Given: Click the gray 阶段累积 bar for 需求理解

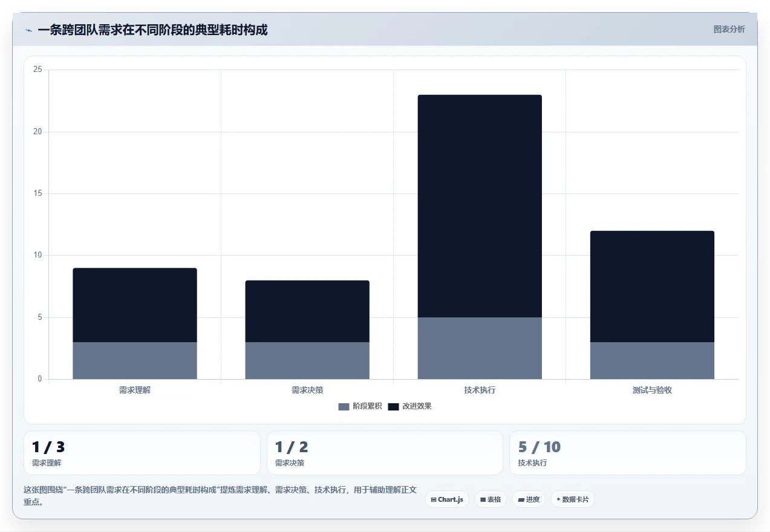Looking at the screenshot, I should pyautogui.click(x=135, y=361).
